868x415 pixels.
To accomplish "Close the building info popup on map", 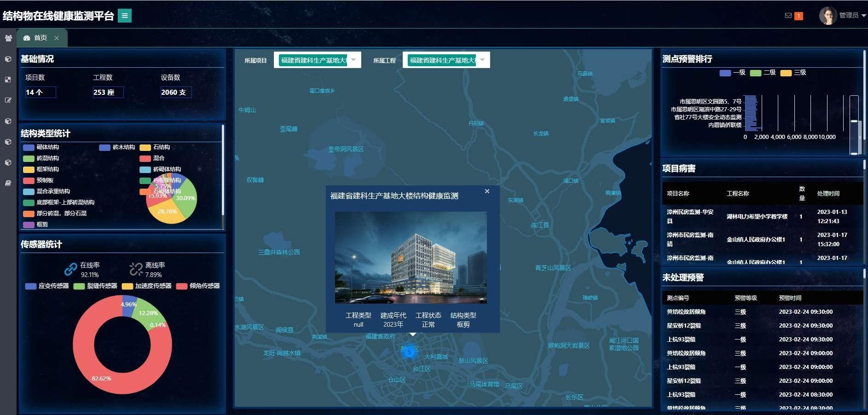I will pos(487,191).
